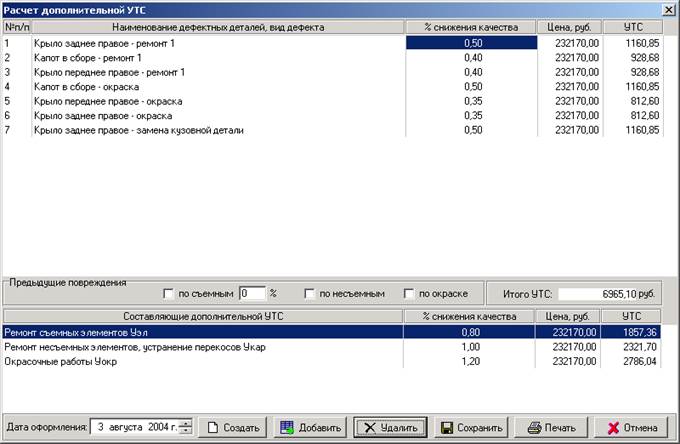Image resolution: width=680 pixels, height=444 pixels.
Task: Click the 'Составляющие дополнительной УТС' column header
Action: coord(202,316)
